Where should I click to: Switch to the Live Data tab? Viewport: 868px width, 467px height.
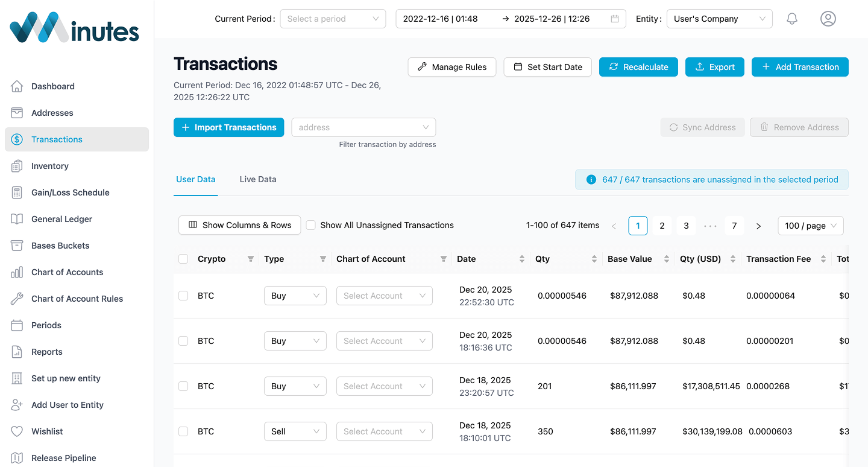(x=257, y=179)
